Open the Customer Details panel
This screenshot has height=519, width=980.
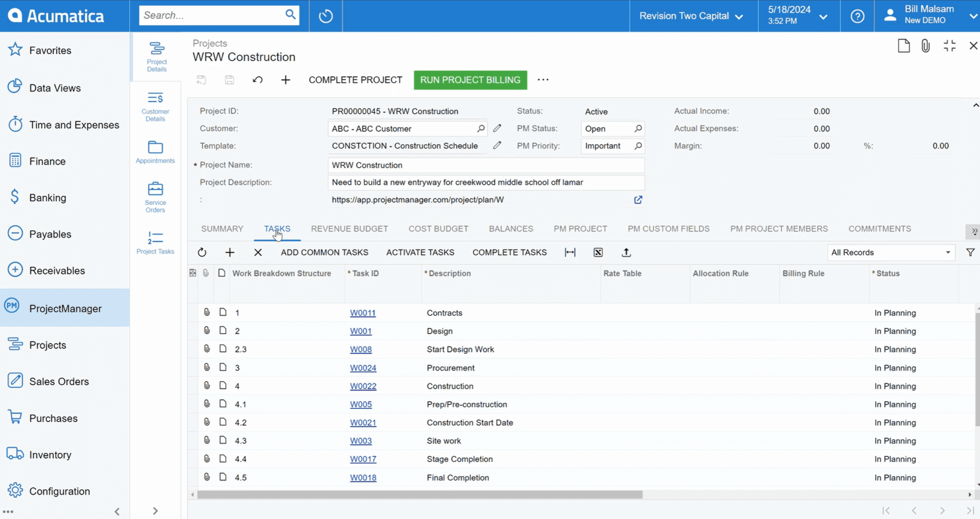coord(155,105)
